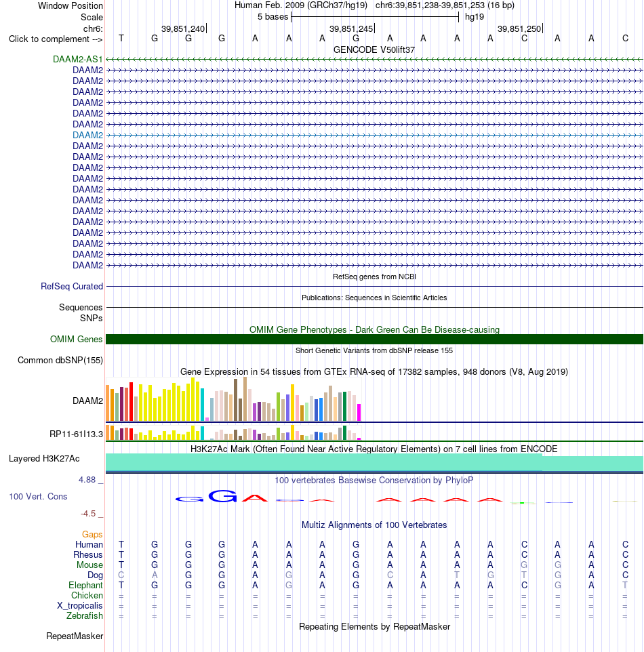Viewport: 644px width, 652px height.
Task: Click the 39,851,250 position marker
Action: [520, 28]
